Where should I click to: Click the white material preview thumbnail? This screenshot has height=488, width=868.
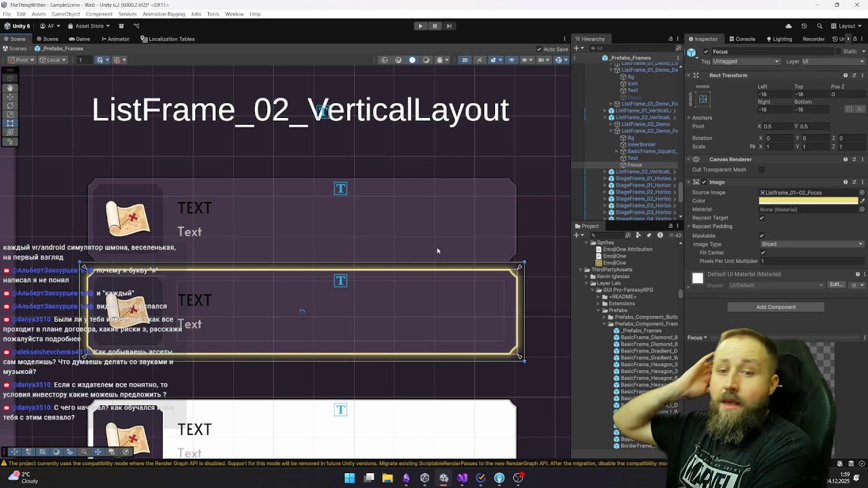pos(697,278)
